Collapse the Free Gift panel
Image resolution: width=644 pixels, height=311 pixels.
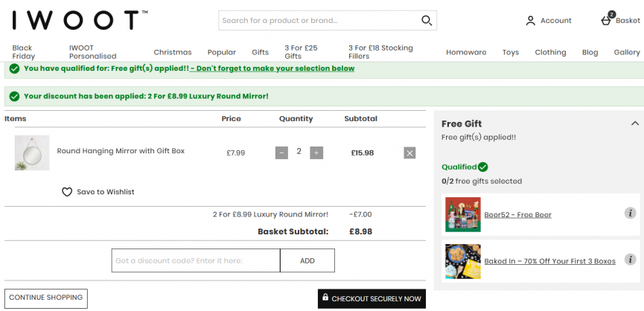[635, 124]
